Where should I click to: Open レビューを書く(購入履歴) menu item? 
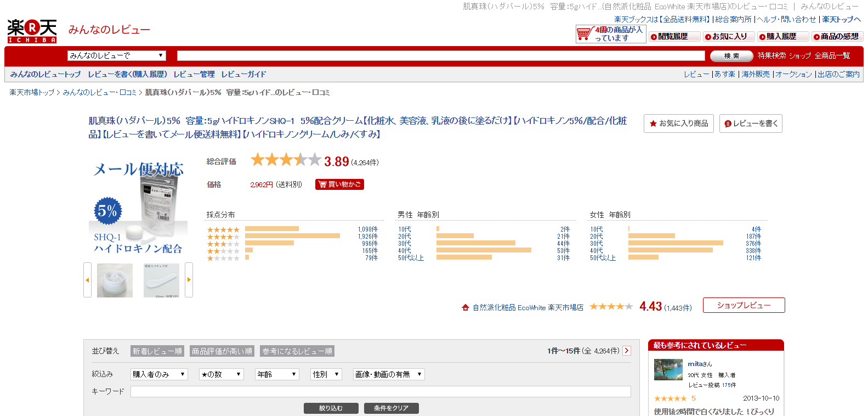coord(128,74)
